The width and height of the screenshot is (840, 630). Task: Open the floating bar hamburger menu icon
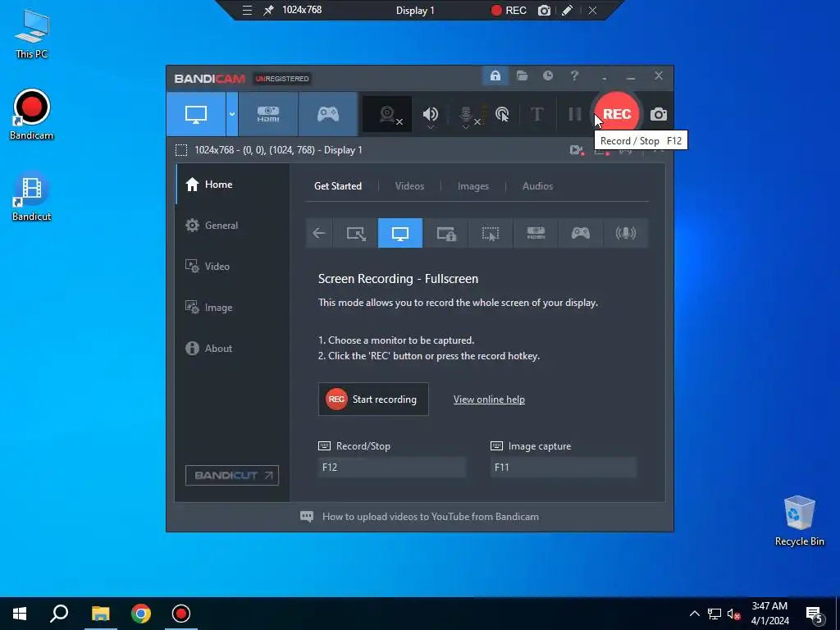click(247, 10)
